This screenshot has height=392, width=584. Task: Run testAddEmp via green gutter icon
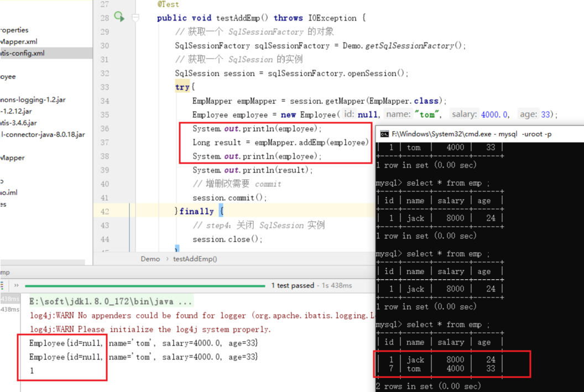pos(119,17)
